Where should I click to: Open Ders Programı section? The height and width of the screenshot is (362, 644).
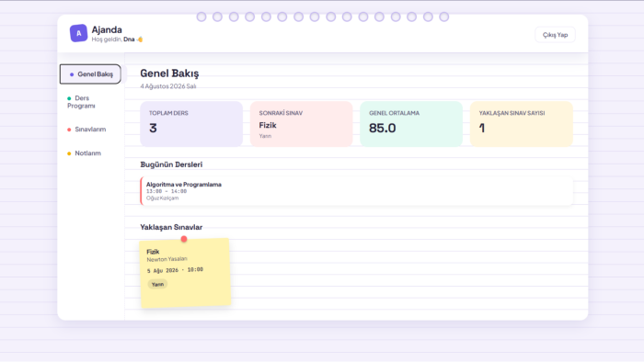[81, 102]
